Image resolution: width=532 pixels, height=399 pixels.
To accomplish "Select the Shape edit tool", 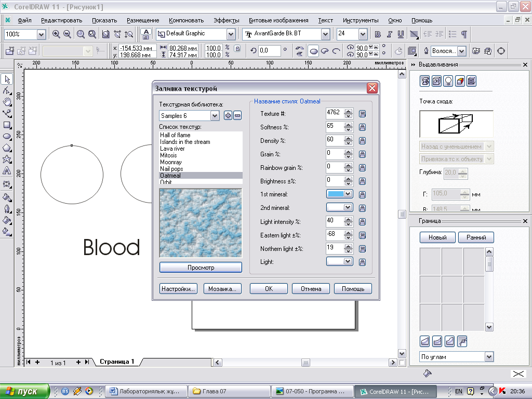I will (x=7, y=90).
